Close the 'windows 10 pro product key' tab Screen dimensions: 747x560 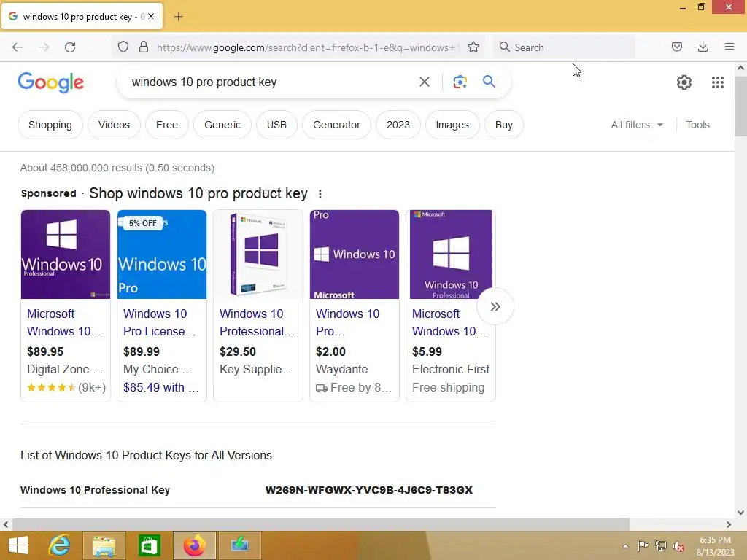click(151, 16)
